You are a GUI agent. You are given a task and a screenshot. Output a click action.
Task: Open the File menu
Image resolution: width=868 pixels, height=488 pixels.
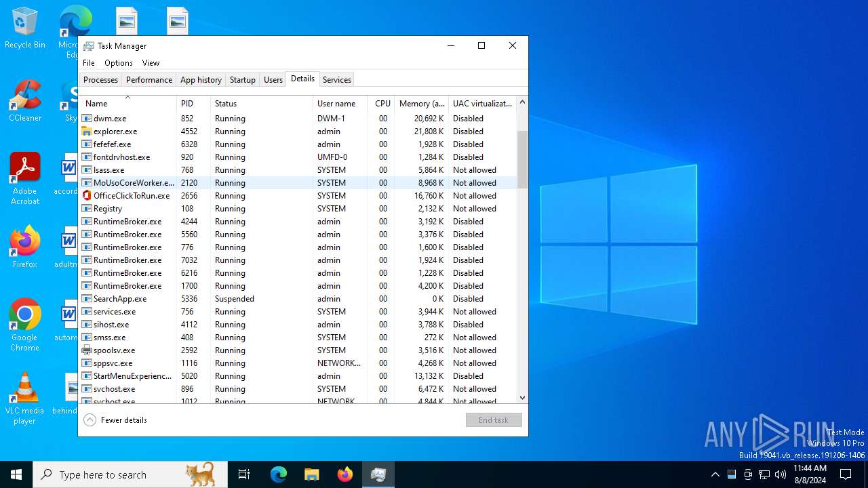pos(89,63)
